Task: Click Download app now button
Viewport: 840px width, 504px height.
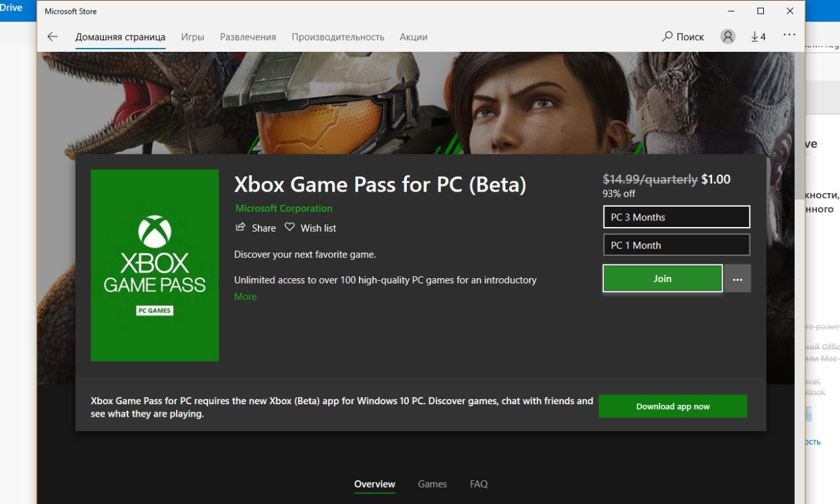Action: 673,406
